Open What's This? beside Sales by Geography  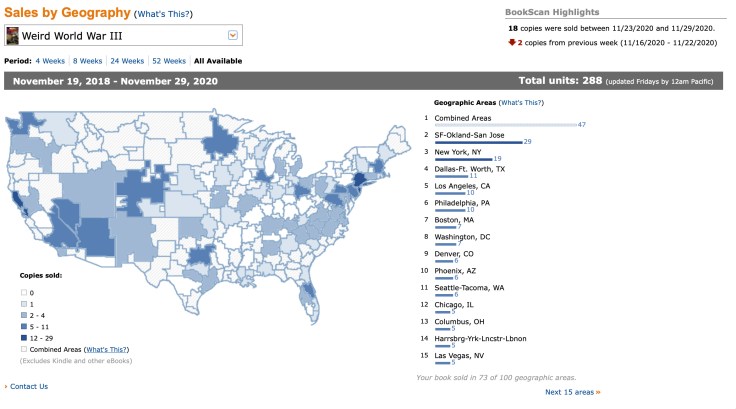pyautogui.click(x=163, y=13)
